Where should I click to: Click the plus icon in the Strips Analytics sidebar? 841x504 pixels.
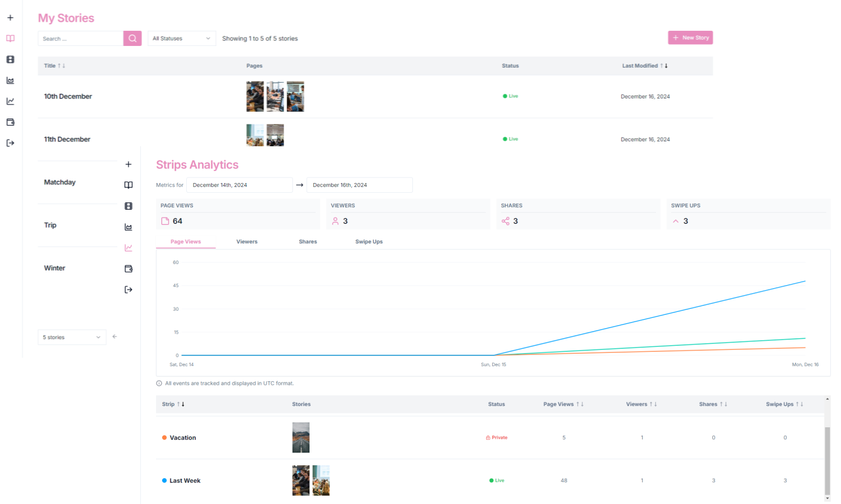coord(128,164)
